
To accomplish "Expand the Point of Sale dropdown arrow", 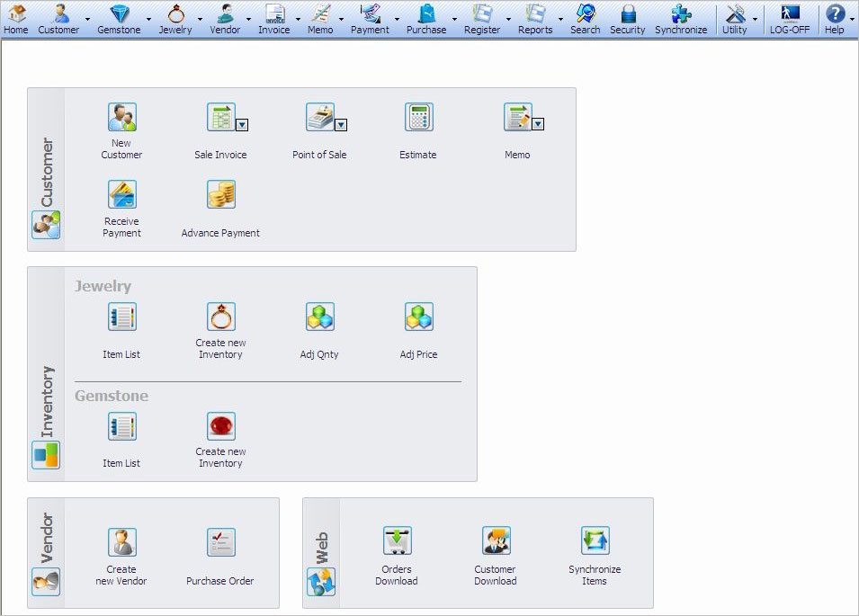I will point(341,125).
